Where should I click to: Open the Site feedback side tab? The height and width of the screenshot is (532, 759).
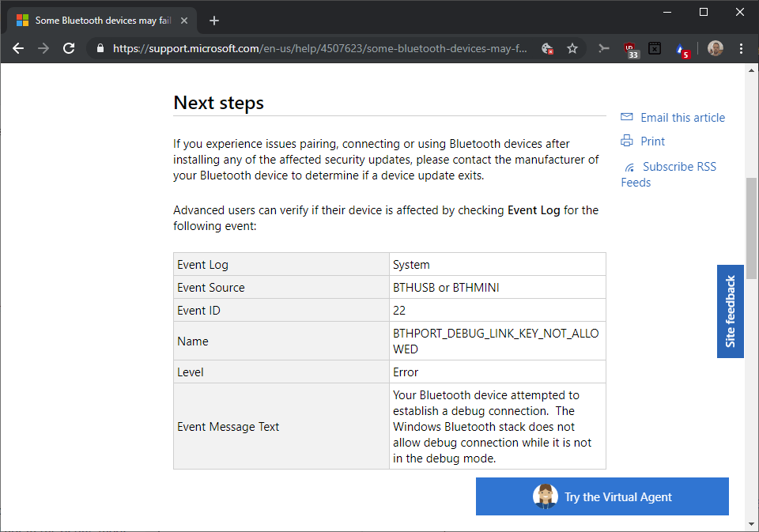click(730, 311)
